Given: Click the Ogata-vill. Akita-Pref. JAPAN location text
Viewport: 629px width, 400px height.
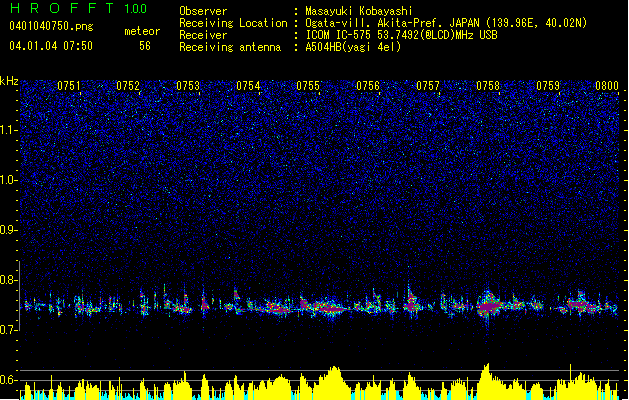Looking at the screenshot, I should (446, 23).
